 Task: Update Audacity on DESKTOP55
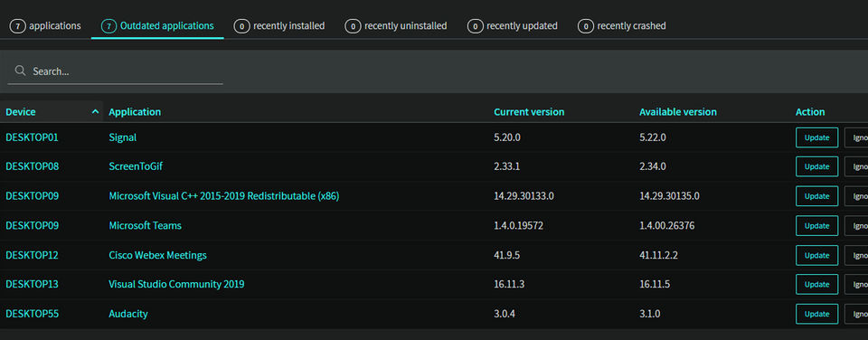coord(816,314)
